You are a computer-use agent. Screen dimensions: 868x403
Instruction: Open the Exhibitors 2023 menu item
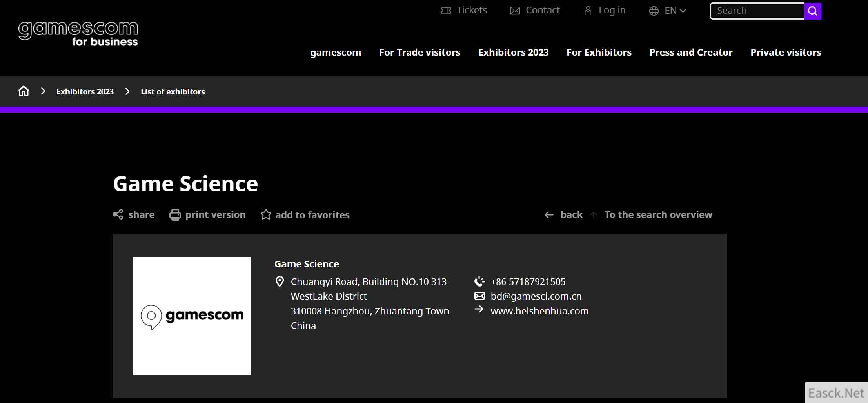click(513, 52)
